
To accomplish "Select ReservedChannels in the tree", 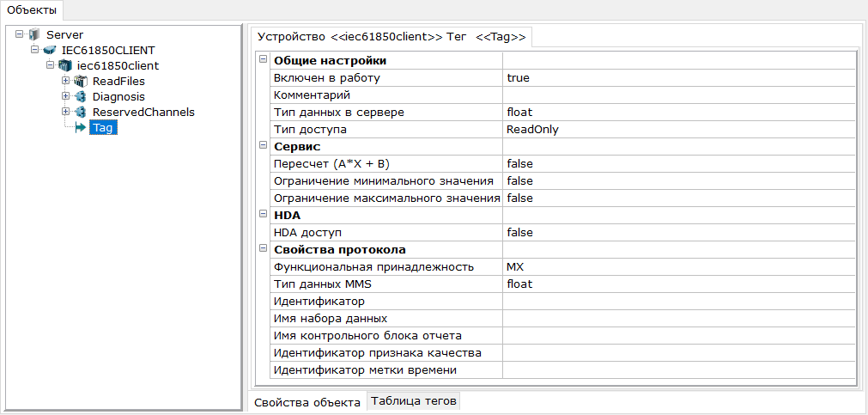I will point(144,113).
